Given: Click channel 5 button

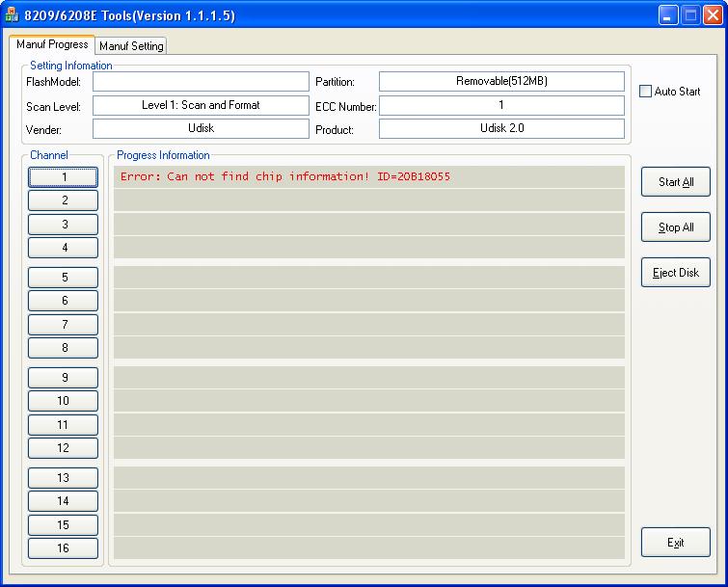Looking at the screenshot, I should pyautogui.click(x=64, y=278).
